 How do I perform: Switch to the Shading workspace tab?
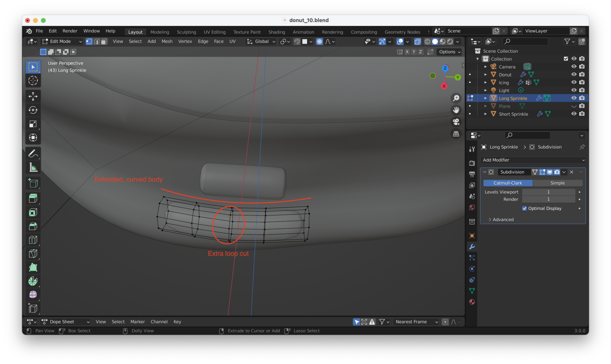coord(276,32)
